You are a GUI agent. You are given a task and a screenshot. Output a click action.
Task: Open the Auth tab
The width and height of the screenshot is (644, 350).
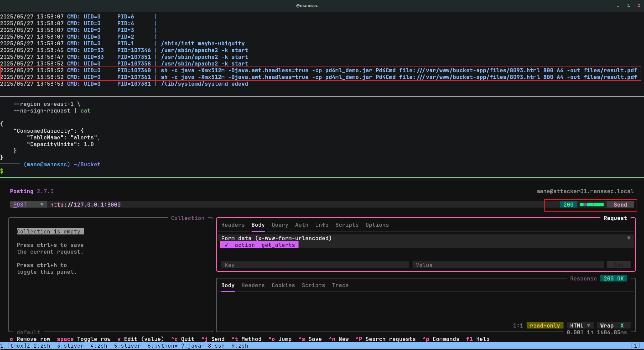302,225
